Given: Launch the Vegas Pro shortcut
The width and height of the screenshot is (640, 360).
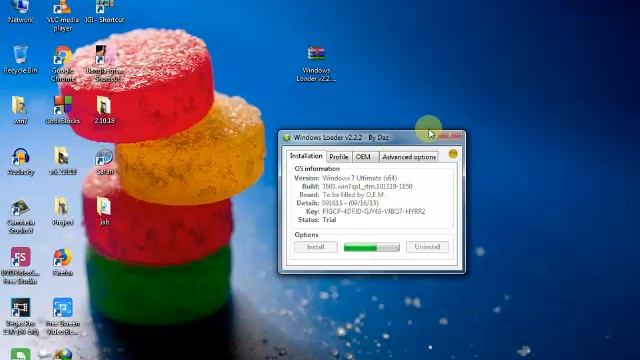Looking at the screenshot, I should (x=20, y=316).
